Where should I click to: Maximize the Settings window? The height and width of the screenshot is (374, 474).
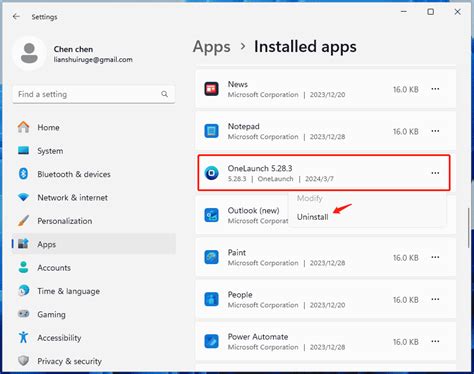point(431,12)
